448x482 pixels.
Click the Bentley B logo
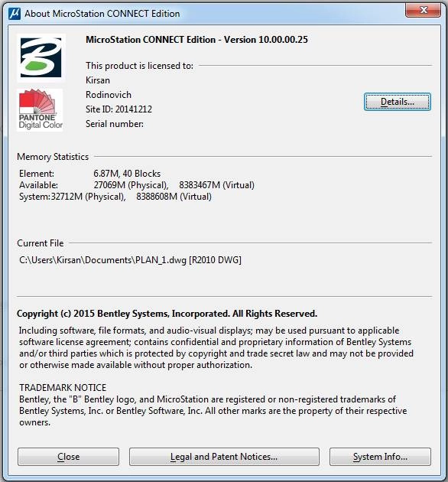click(x=41, y=57)
